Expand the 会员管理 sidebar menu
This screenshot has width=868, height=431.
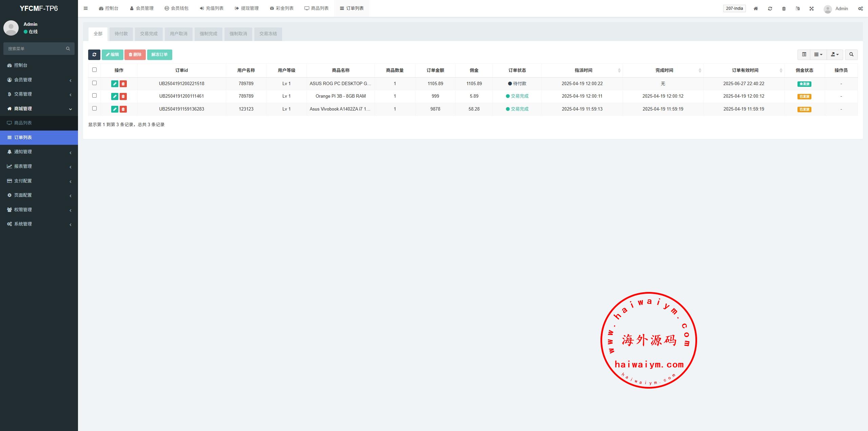39,80
